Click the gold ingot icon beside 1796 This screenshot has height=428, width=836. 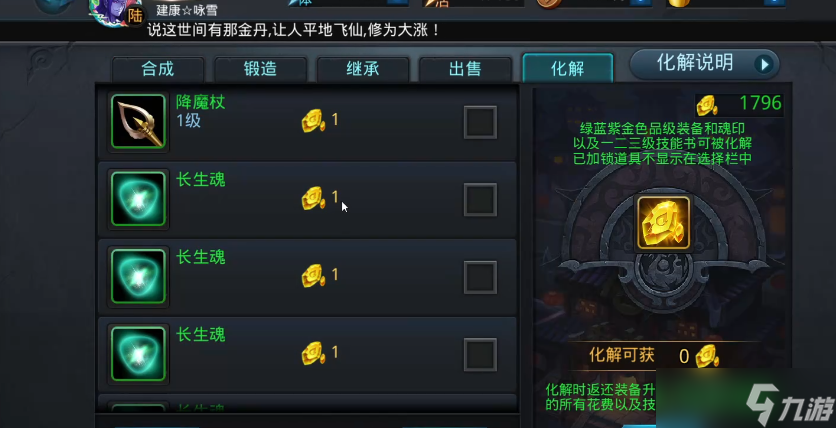(708, 106)
